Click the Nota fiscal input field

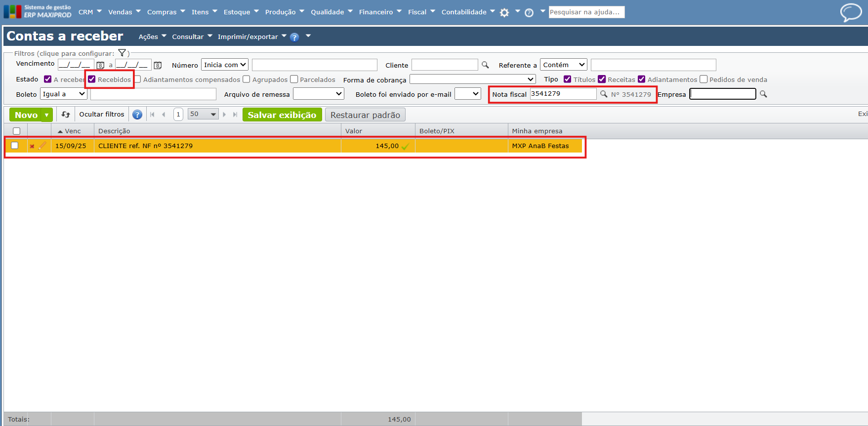(563, 94)
